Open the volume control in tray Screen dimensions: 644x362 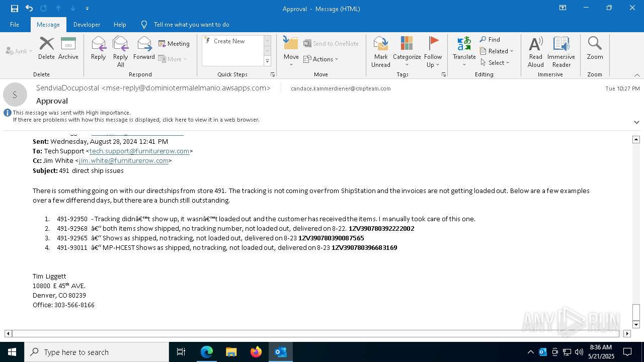579,352
